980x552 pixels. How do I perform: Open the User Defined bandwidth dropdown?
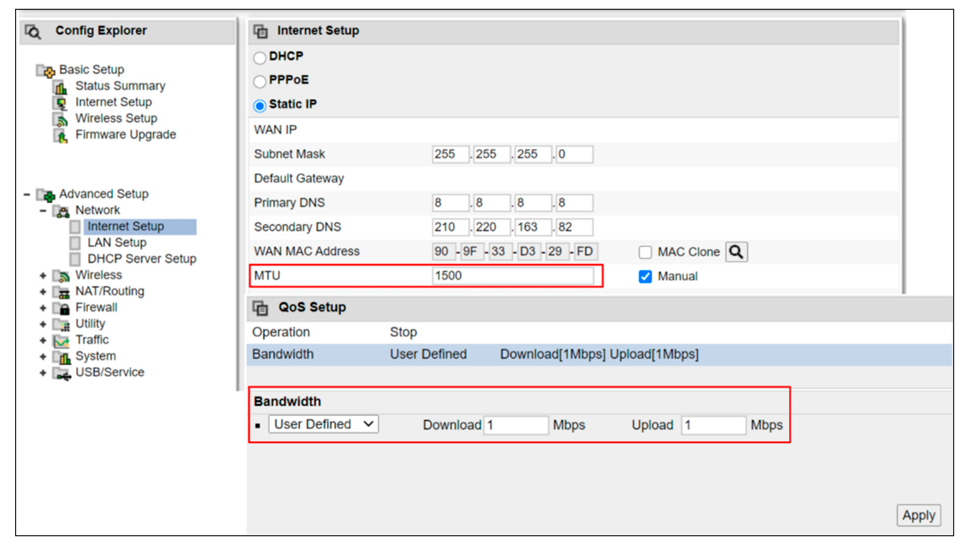click(323, 424)
